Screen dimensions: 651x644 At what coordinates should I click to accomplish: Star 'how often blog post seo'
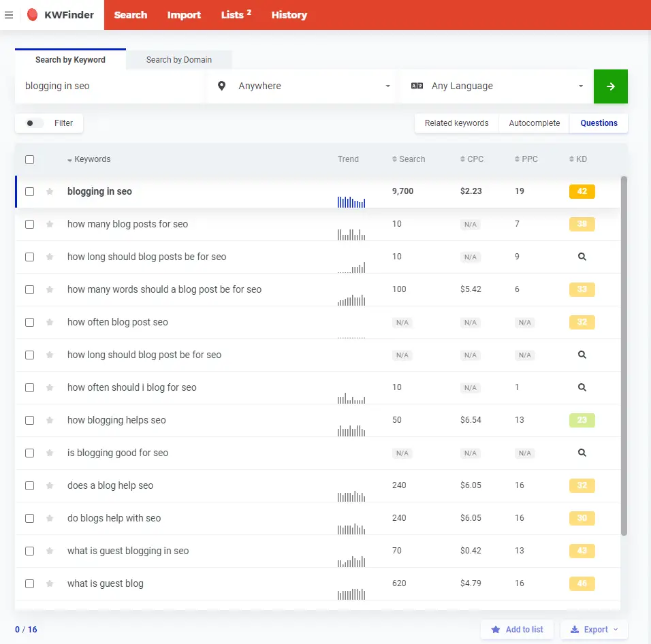point(50,322)
